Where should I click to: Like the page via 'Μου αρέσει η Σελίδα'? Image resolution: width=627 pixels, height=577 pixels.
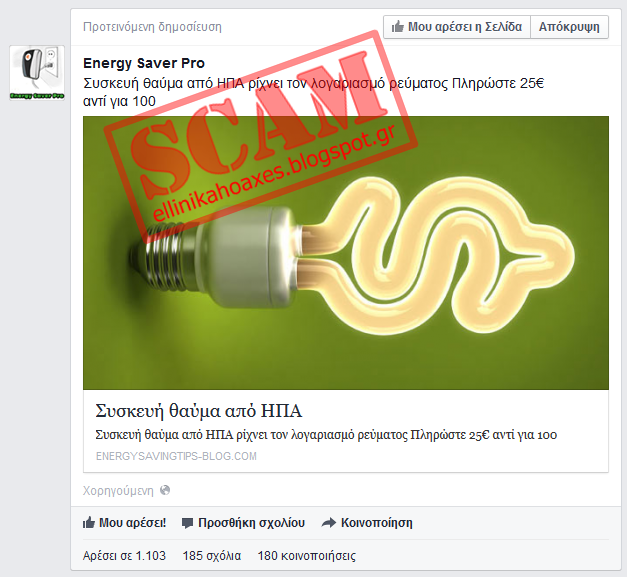pyautogui.click(x=457, y=27)
